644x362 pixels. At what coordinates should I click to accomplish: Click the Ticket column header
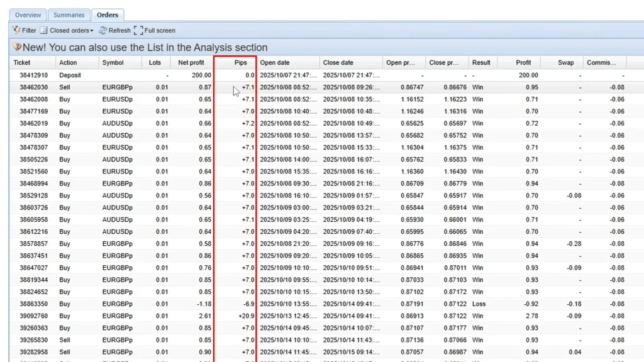22,63
